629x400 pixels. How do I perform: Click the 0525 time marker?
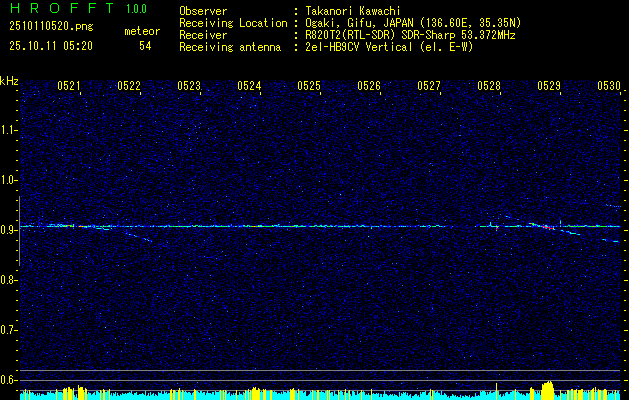pyautogui.click(x=309, y=85)
